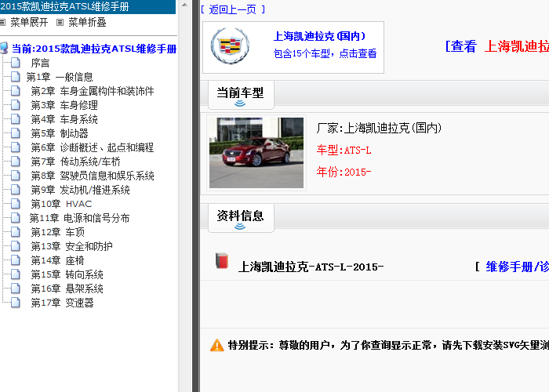Click the page icon beside 序言
Image resolution: width=549 pixels, height=392 pixels.
coord(16,63)
